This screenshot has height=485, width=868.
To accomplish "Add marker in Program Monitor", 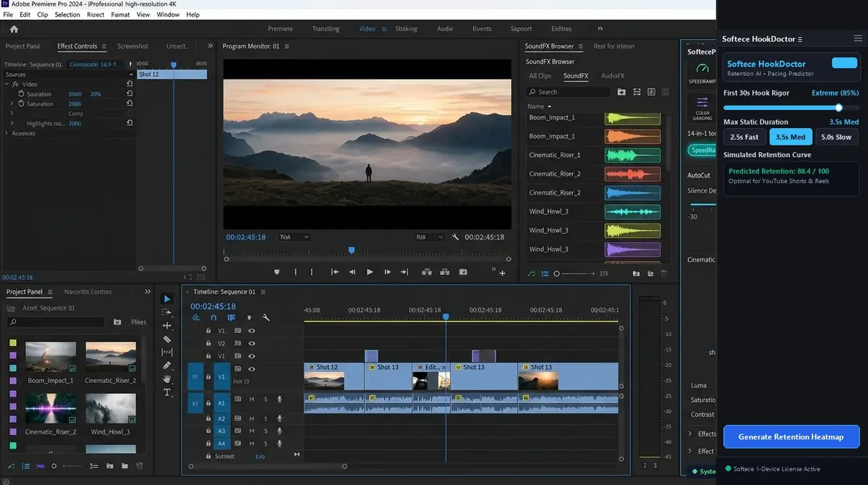I will click(276, 272).
